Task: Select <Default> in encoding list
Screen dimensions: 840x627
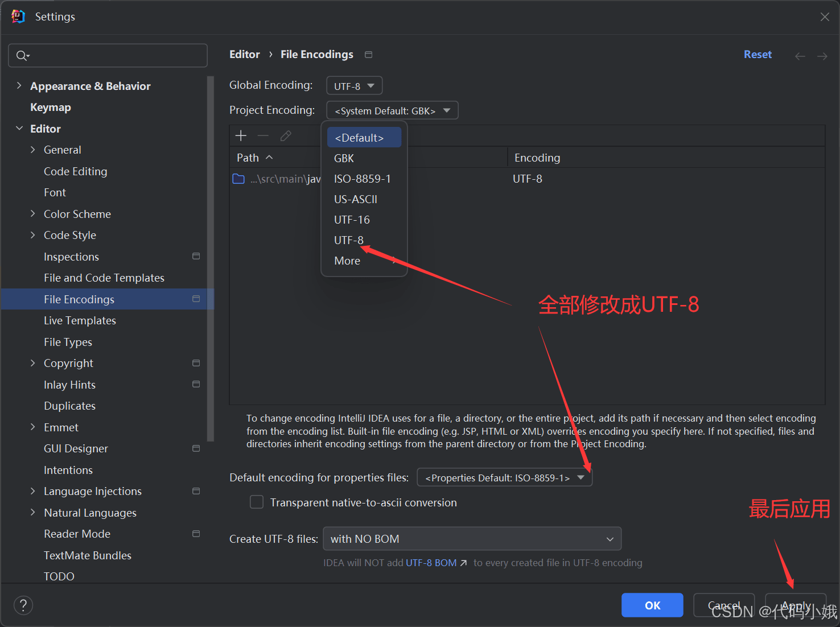Action: pyautogui.click(x=364, y=138)
